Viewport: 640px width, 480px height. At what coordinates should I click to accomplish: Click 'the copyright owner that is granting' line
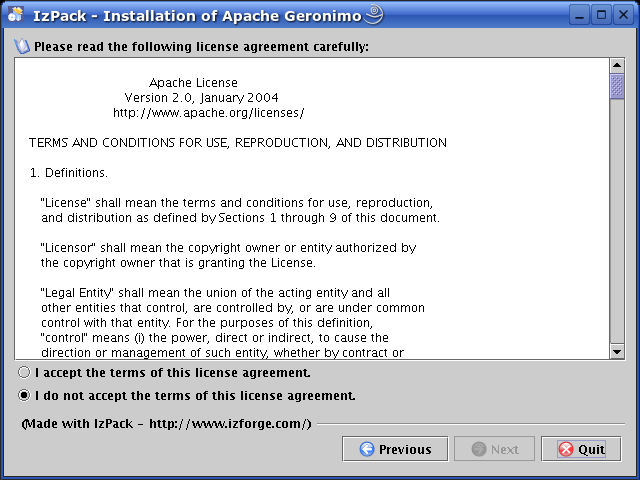(x=178, y=262)
